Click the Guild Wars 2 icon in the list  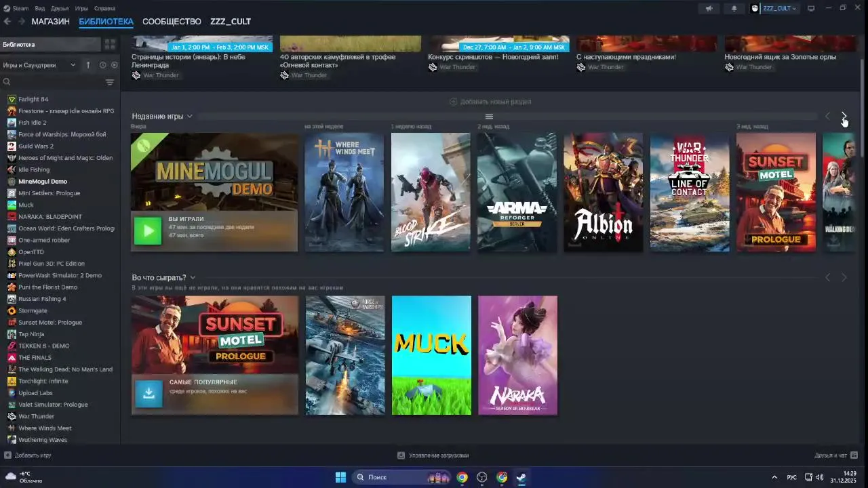(12, 146)
